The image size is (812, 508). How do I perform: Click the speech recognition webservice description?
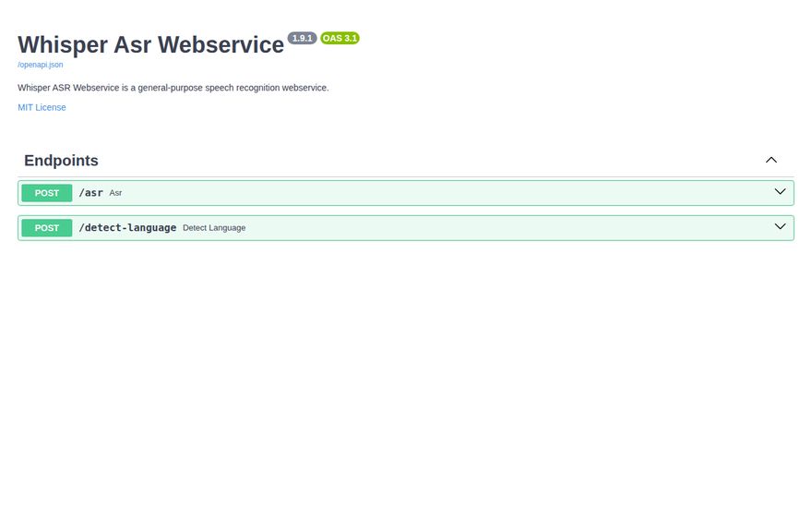(x=173, y=88)
